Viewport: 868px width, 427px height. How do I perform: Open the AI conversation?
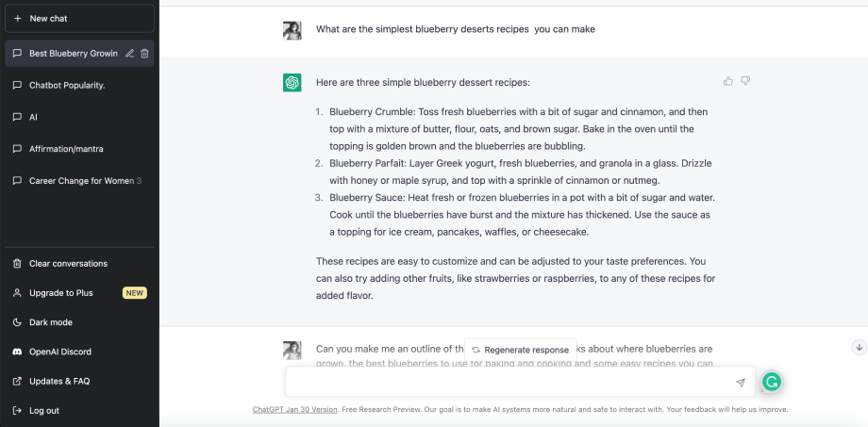[x=34, y=117]
